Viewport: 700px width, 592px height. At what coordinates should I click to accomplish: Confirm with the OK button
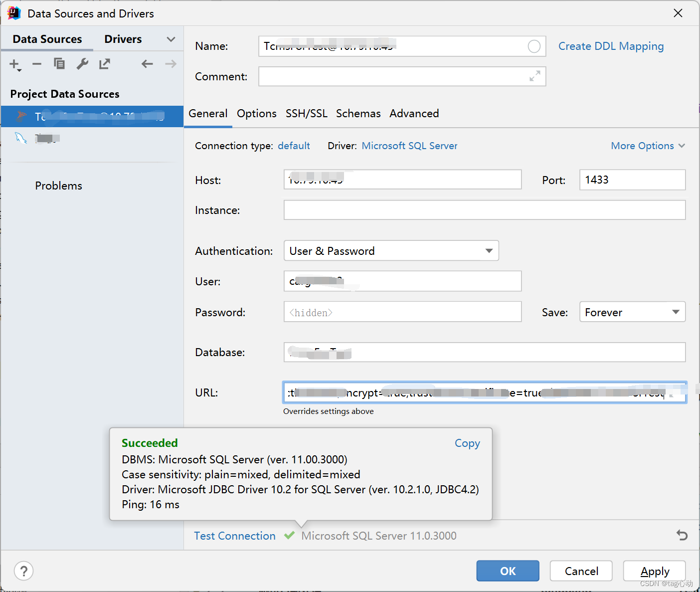508,571
